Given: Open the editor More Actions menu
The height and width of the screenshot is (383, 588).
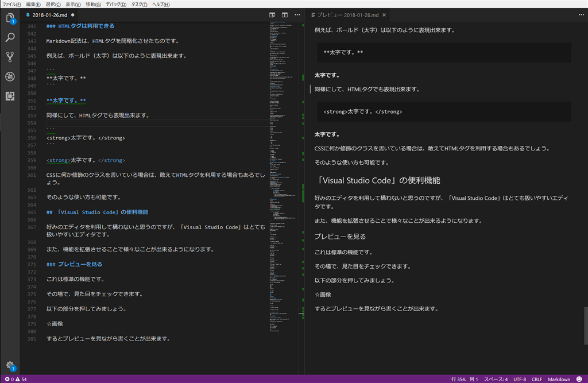Looking at the screenshot, I should pos(297,14).
